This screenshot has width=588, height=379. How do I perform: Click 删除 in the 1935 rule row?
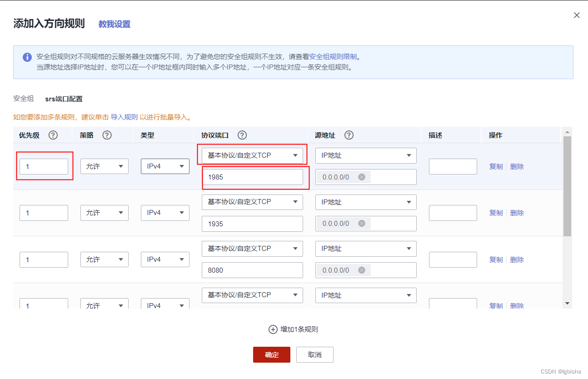click(x=517, y=213)
